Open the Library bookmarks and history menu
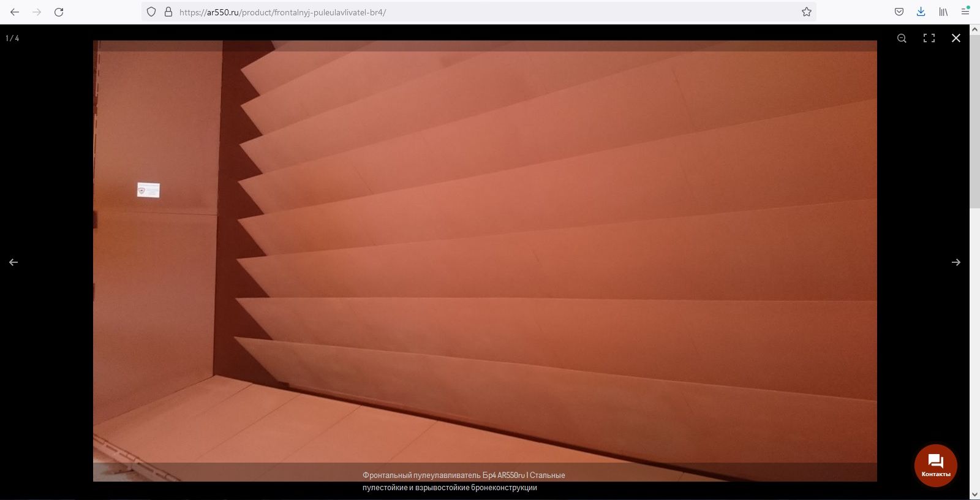980x500 pixels. [x=943, y=12]
